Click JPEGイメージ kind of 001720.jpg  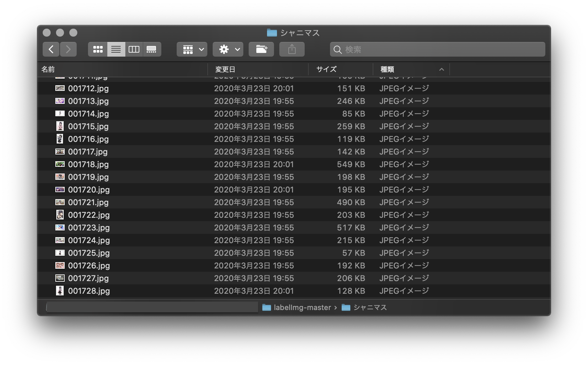pos(404,189)
